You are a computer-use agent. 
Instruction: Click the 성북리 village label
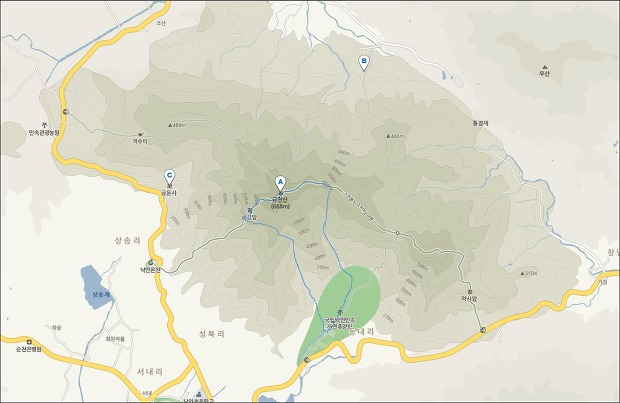click(x=212, y=334)
